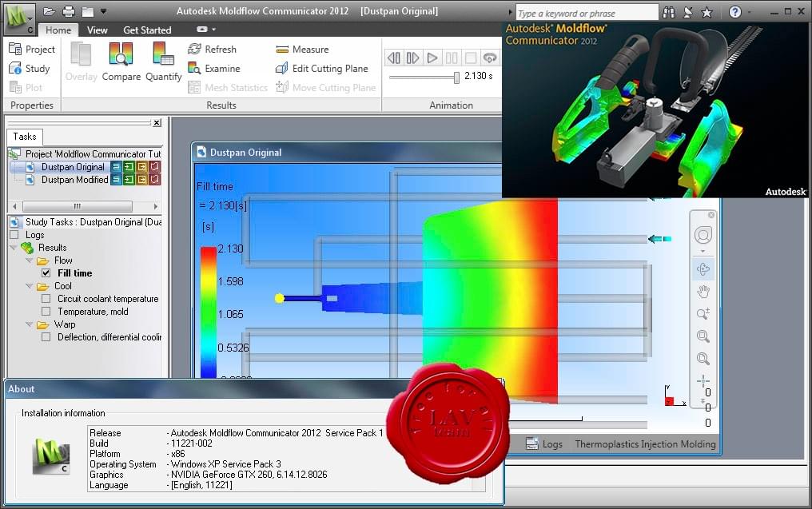Image resolution: width=812 pixels, height=509 pixels.
Task: Open the Help question mark icon
Action: coord(734,12)
